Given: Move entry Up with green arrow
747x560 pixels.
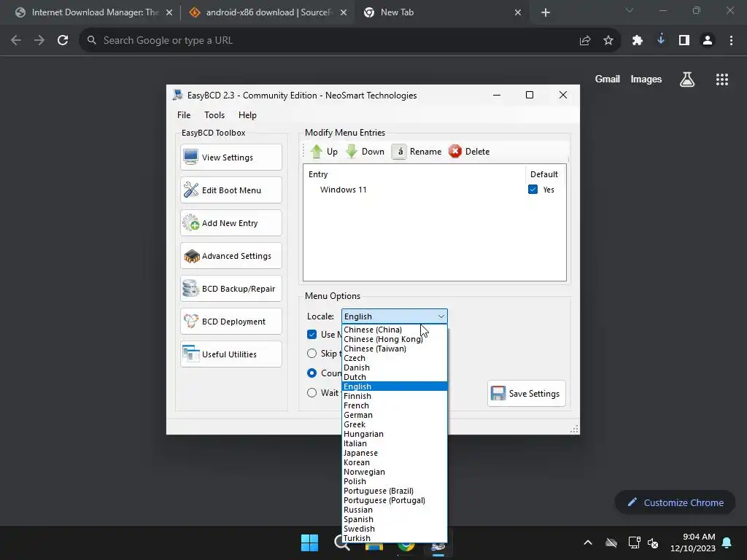Looking at the screenshot, I should pos(324,152).
